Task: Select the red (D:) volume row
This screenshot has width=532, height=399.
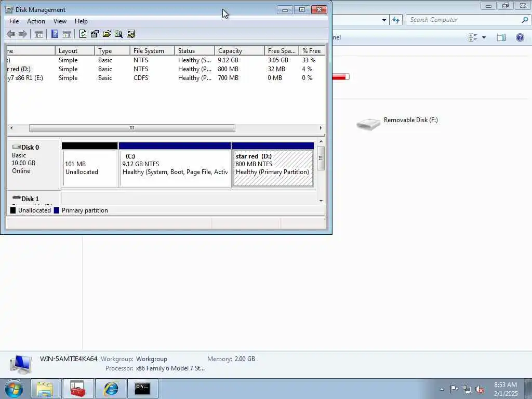Action: click(166, 69)
